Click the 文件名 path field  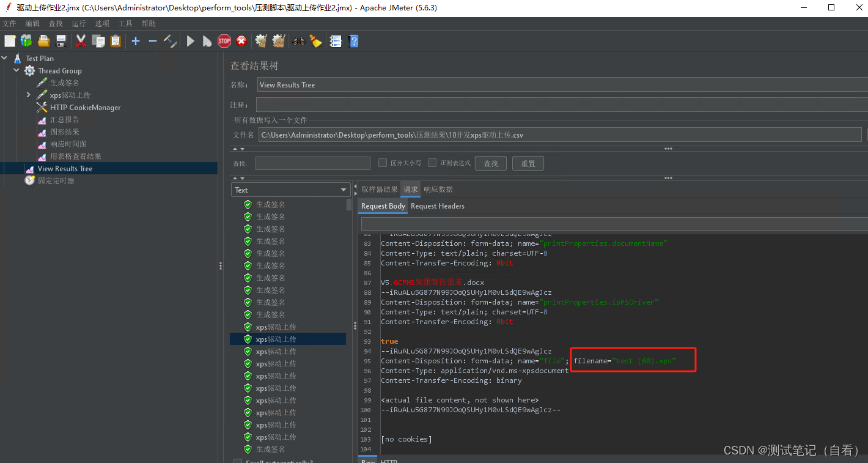point(559,135)
